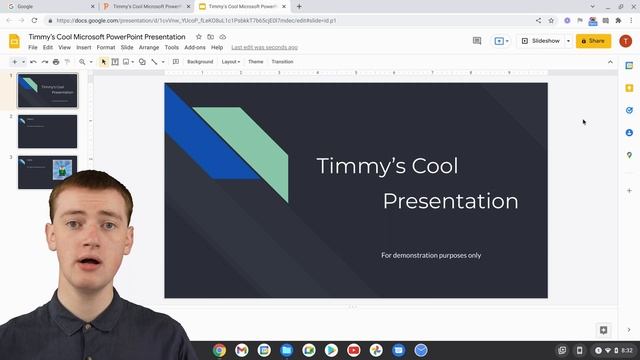The height and width of the screenshot is (360, 640).
Task: Open the Google Slides home icon
Action: pos(14,41)
